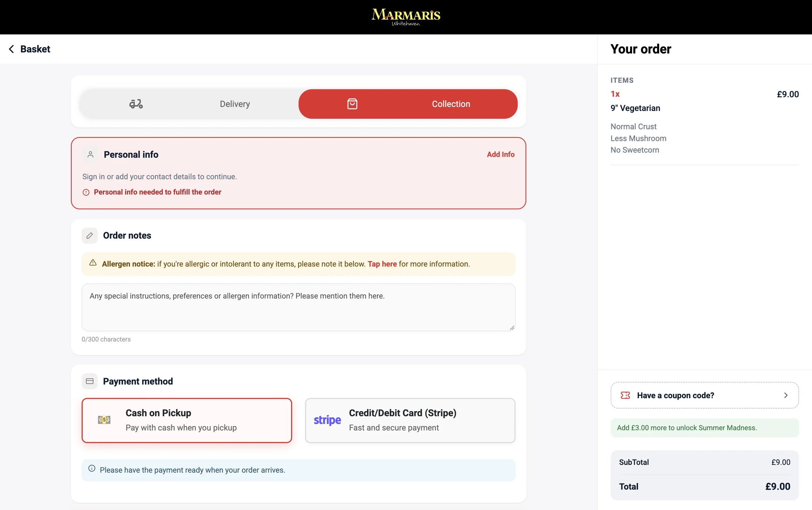The height and width of the screenshot is (510, 812).
Task: Click the Your order heading
Action: 641,49
